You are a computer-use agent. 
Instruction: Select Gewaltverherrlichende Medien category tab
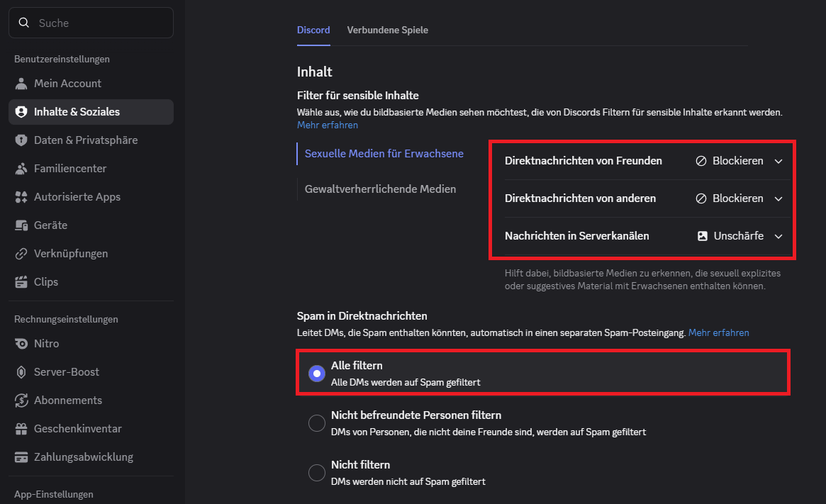click(380, 189)
